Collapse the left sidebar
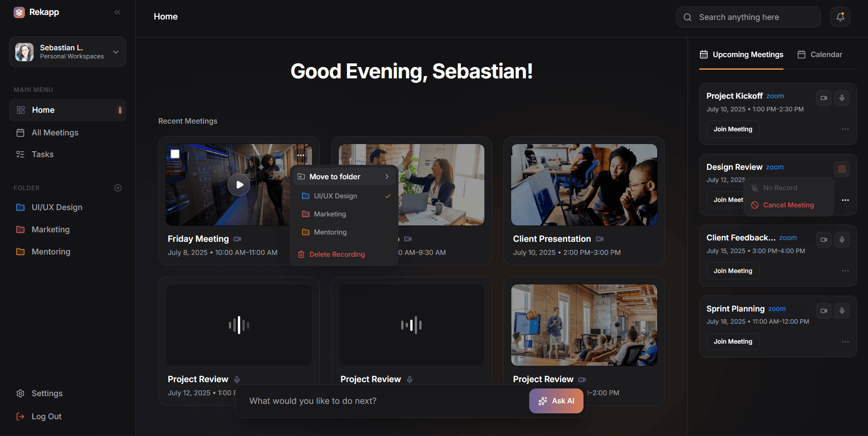The image size is (868, 436). [x=117, y=12]
